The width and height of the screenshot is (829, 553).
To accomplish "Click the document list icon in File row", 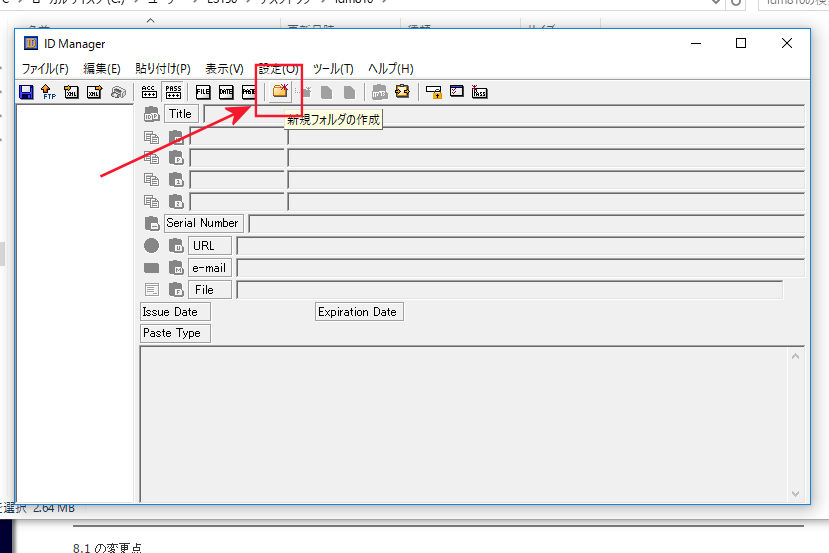I will coord(152,289).
